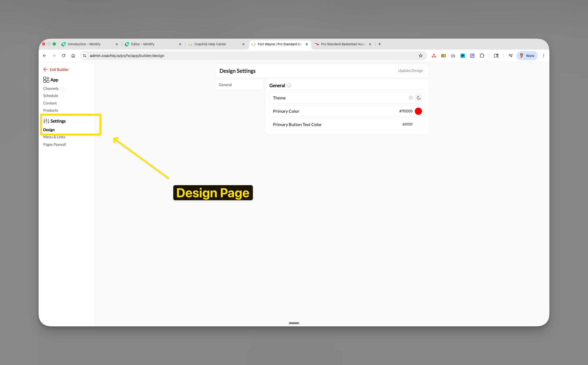The image size is (588, 365).
Task: Click the blue flash extension icon
Action: click(463, 56)
